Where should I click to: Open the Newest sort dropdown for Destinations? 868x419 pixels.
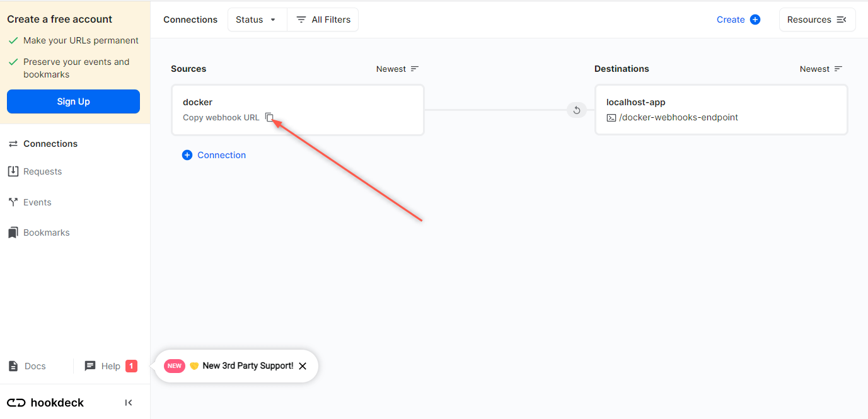point(821,69)
